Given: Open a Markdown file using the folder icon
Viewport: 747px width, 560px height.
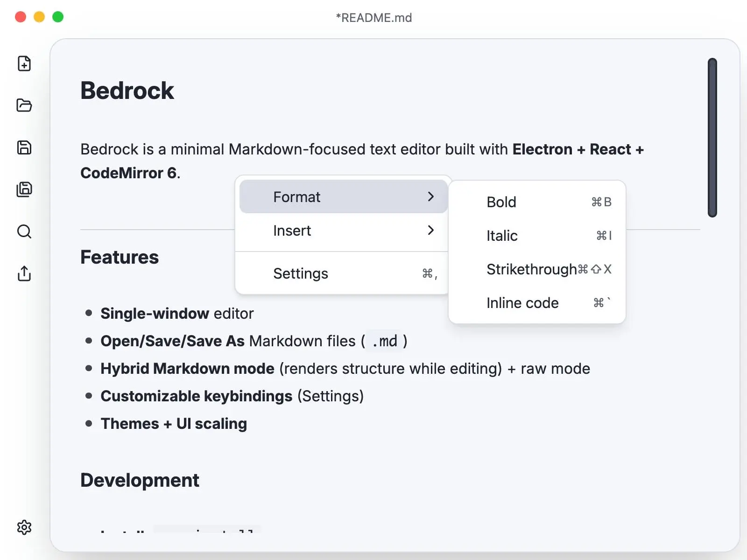Looking at the screenshot, I should [x=24, y=105].
